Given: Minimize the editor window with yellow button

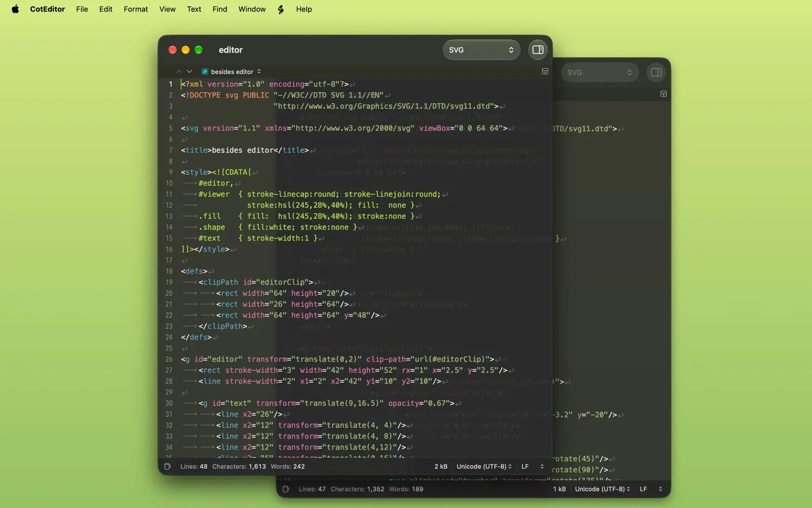Looking at the screenshot, I should [186, 50].
